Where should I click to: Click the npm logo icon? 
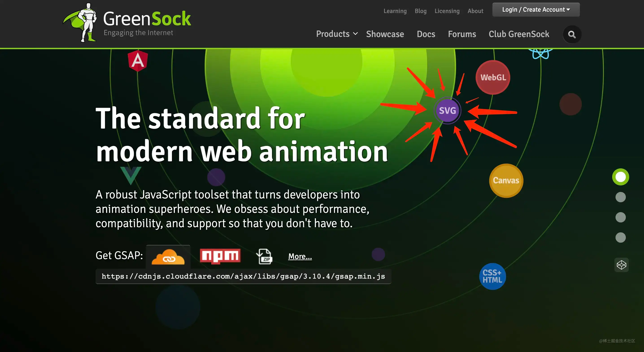pyautogui.click(x=220, y=256)
